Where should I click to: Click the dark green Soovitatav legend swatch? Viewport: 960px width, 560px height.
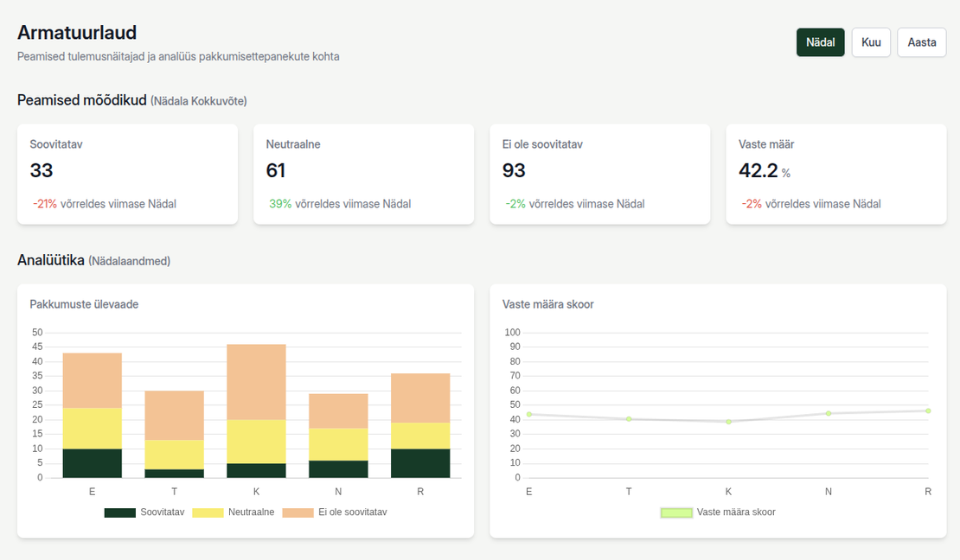click(x=119, y=512)
